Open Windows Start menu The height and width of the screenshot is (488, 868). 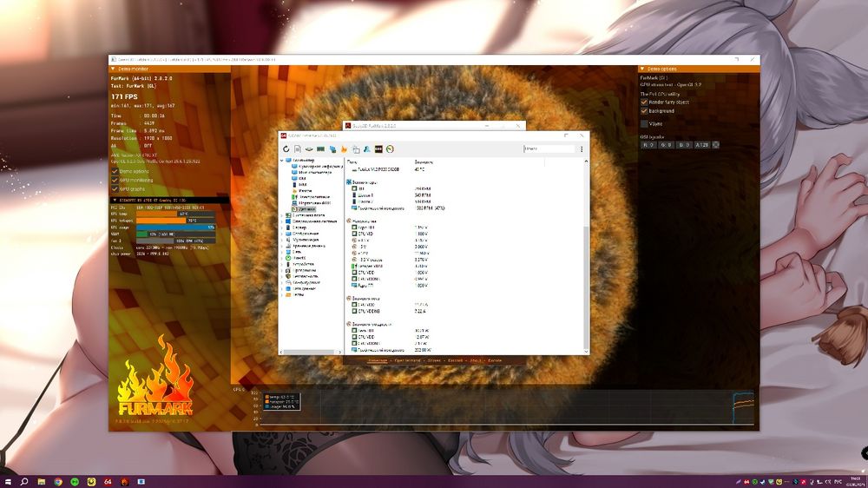pyautogui.click(x=8, y=482)
